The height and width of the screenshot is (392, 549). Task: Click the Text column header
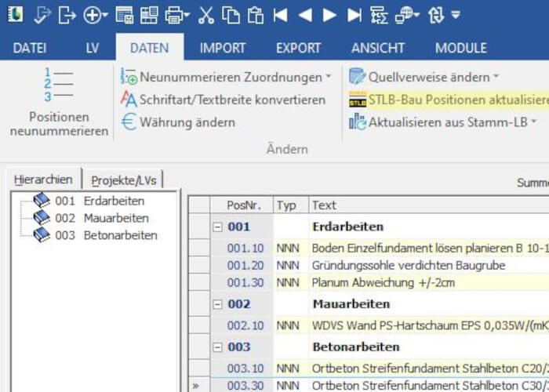pos(429,205)
